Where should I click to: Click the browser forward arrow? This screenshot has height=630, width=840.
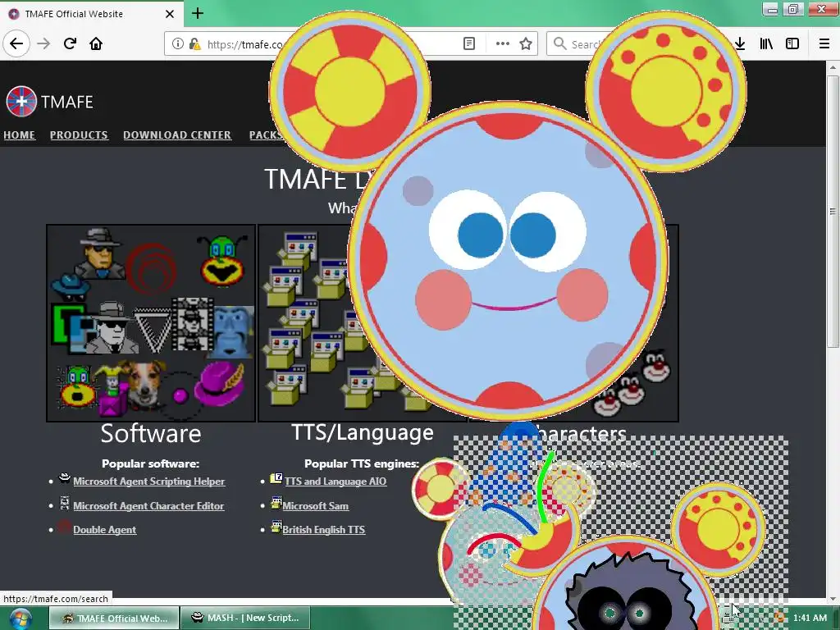point(44,43)
